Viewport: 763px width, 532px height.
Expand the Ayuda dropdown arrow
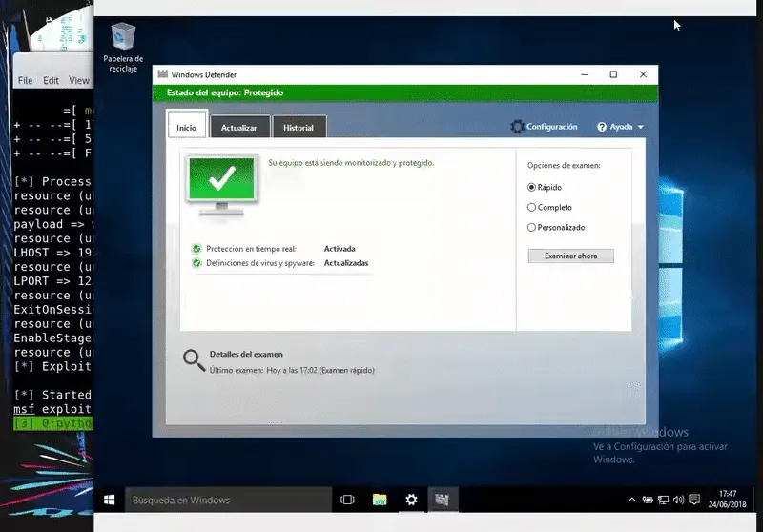641,127
